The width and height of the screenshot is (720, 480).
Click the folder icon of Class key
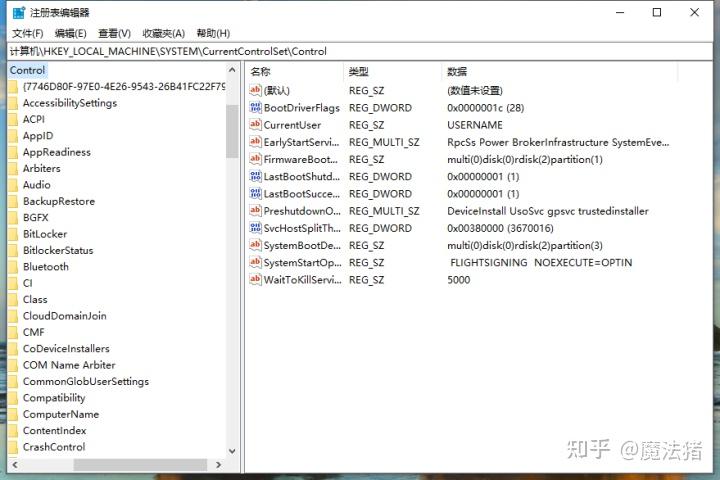[13, 299]
